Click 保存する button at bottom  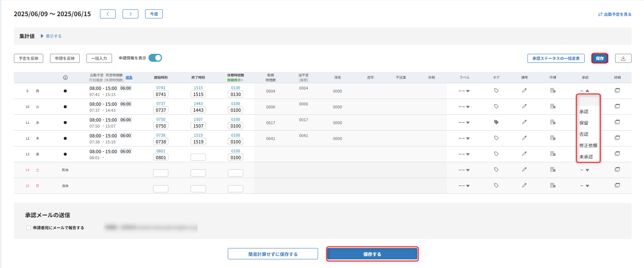point(372,254)
